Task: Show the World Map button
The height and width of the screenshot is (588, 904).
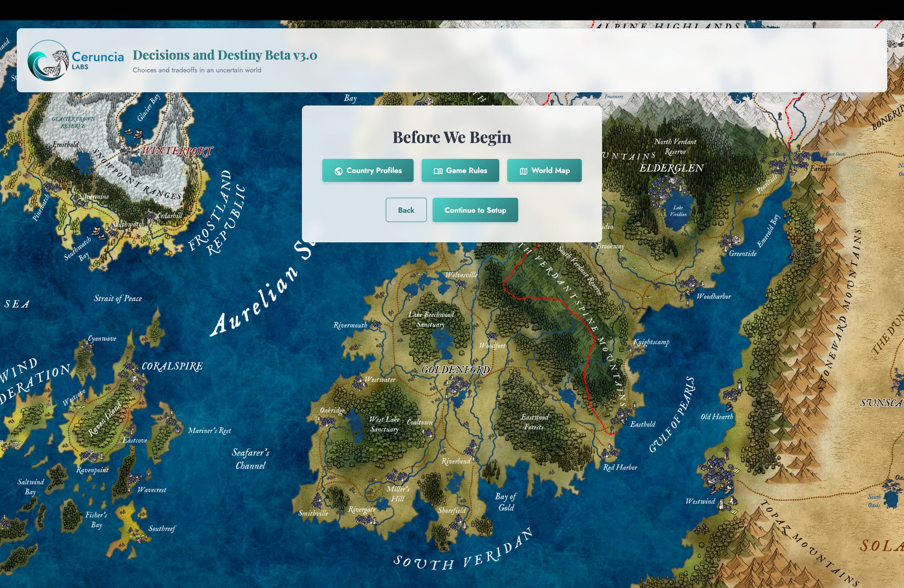Action: click(x=544, y=170)
